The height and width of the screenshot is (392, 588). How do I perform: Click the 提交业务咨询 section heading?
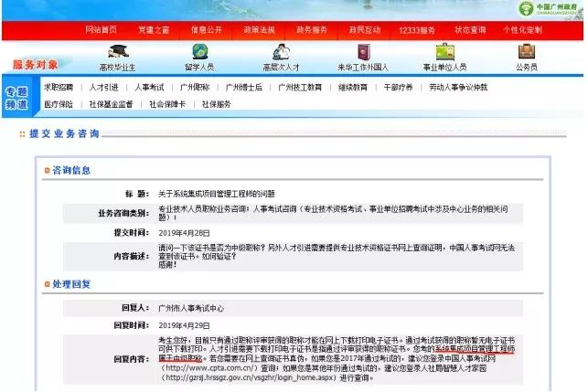(x=64, y=133)
